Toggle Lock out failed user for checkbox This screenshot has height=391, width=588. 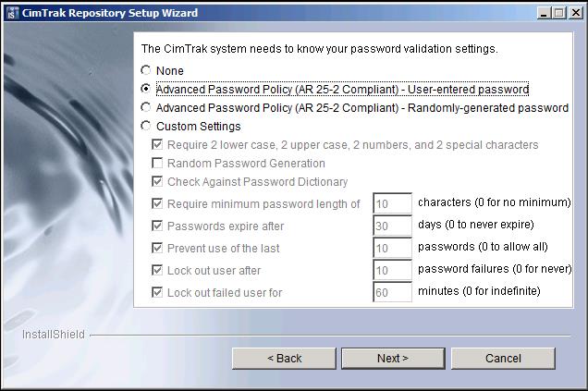(158, 293)
